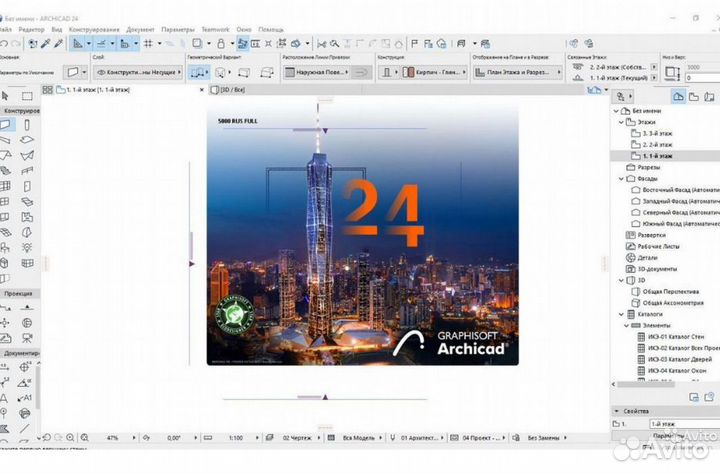Select the Railing tool in the toolbox

click(27, 171)
